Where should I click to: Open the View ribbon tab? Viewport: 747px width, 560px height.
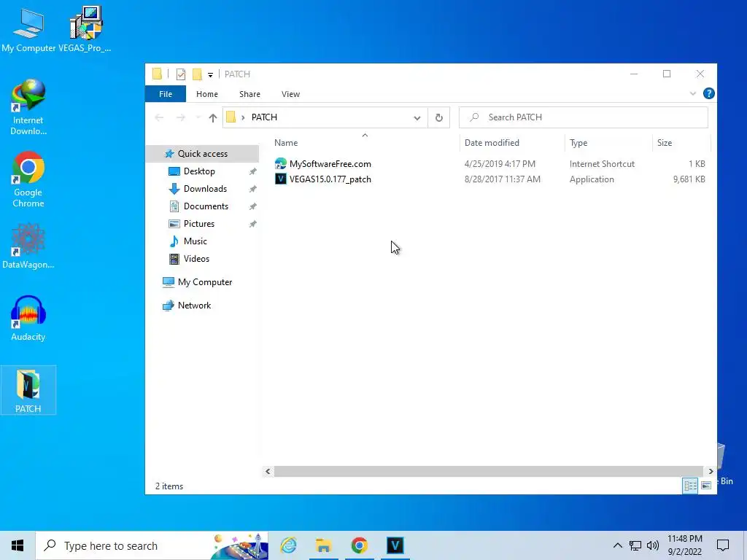point(290,94)
